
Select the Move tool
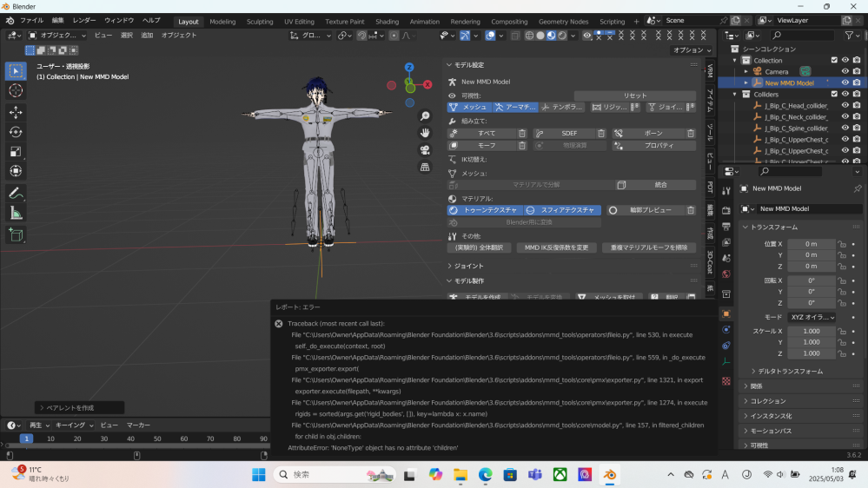coord(16,112)
